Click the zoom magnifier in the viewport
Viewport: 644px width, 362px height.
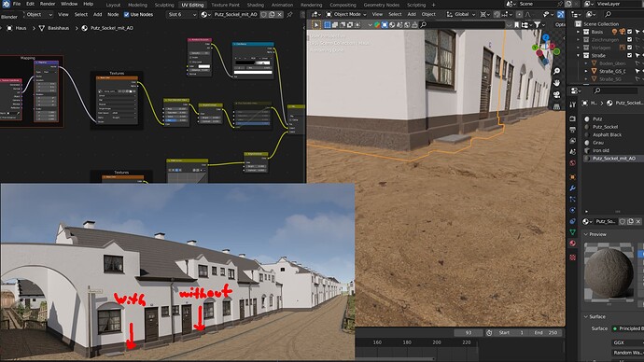pos(556,72)
